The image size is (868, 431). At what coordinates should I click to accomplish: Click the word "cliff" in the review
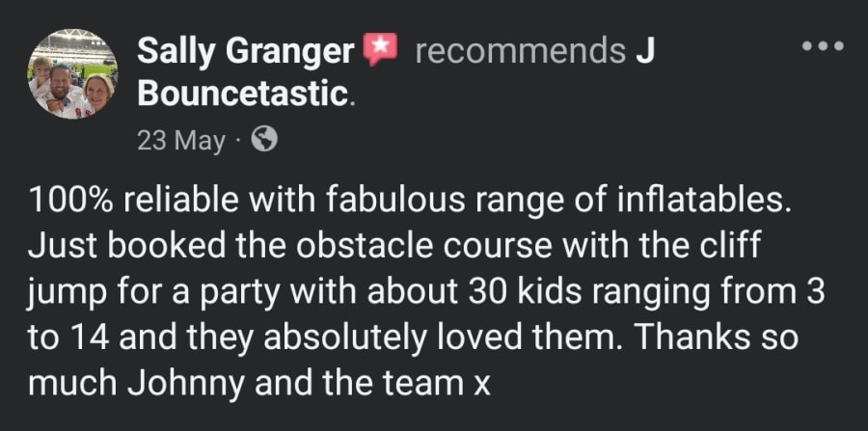[730, 247]
